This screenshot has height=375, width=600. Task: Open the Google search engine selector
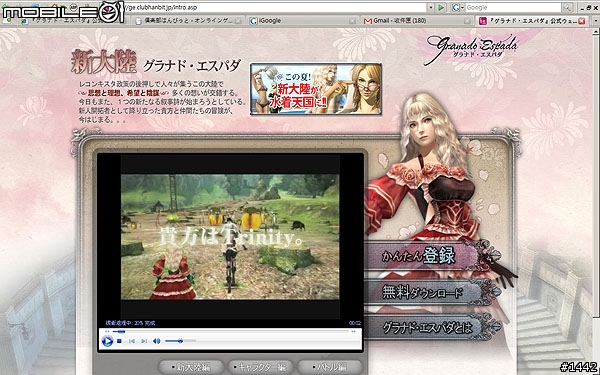(x=457, y=7)
